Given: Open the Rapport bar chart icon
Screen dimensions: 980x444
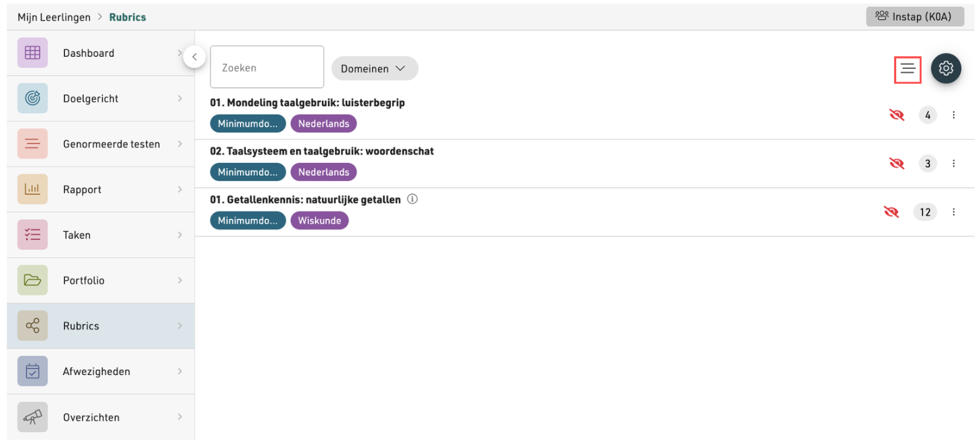Looking at the screenshot, I should coord(32,190).
